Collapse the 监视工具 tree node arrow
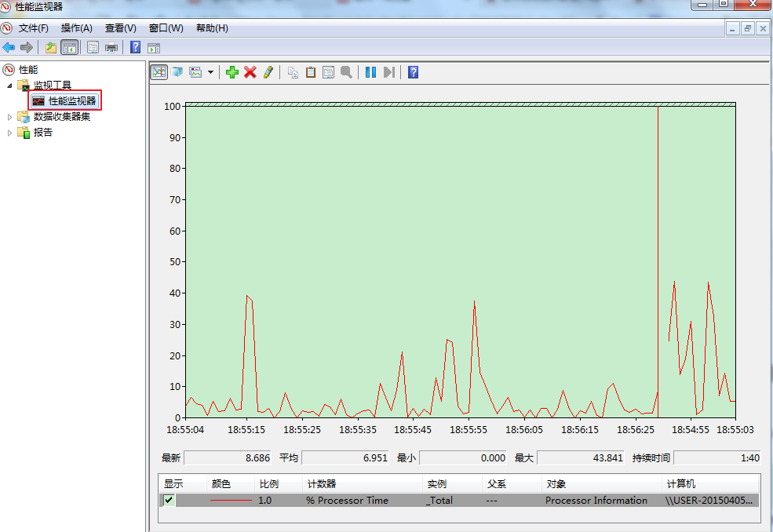Image resolution: width=773 pixels, height=532 pixels. coord(10,86)
